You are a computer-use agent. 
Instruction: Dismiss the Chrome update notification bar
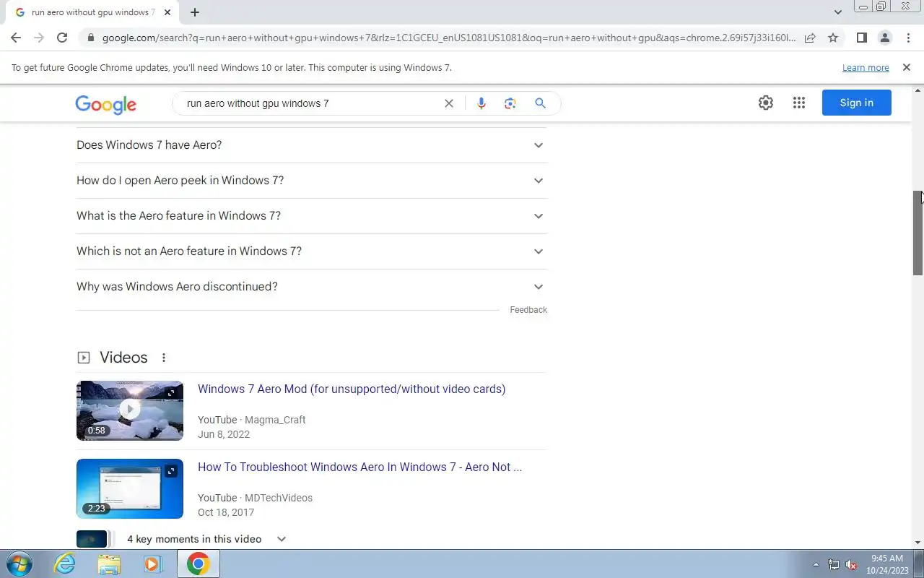coord(906,67)
